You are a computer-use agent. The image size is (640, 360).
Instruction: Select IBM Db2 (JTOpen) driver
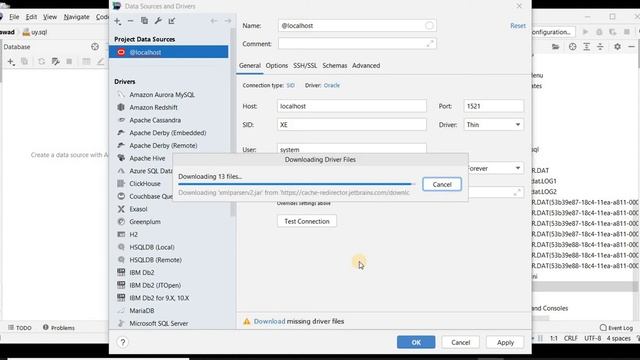(x=155, y=285)
